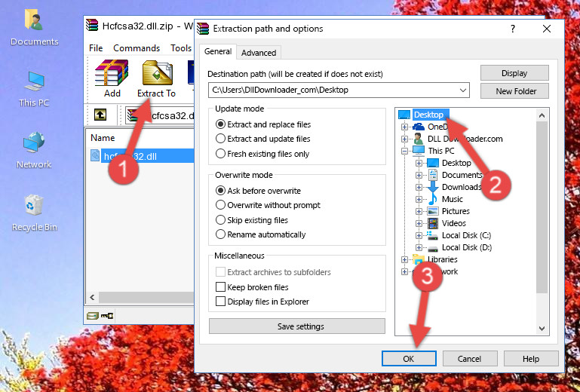Screen dimensions: 580x392
Task: Click the Display button
Action: [x=514, y=73]
